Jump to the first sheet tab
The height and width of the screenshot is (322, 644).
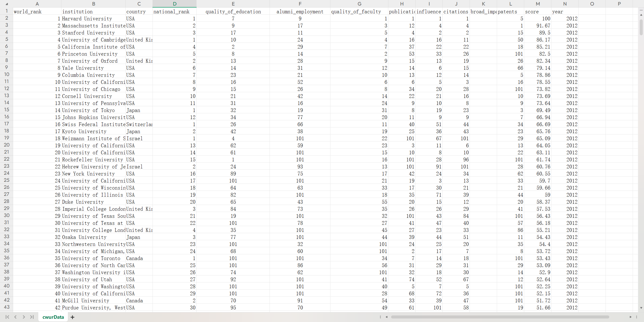pos(7,317)
